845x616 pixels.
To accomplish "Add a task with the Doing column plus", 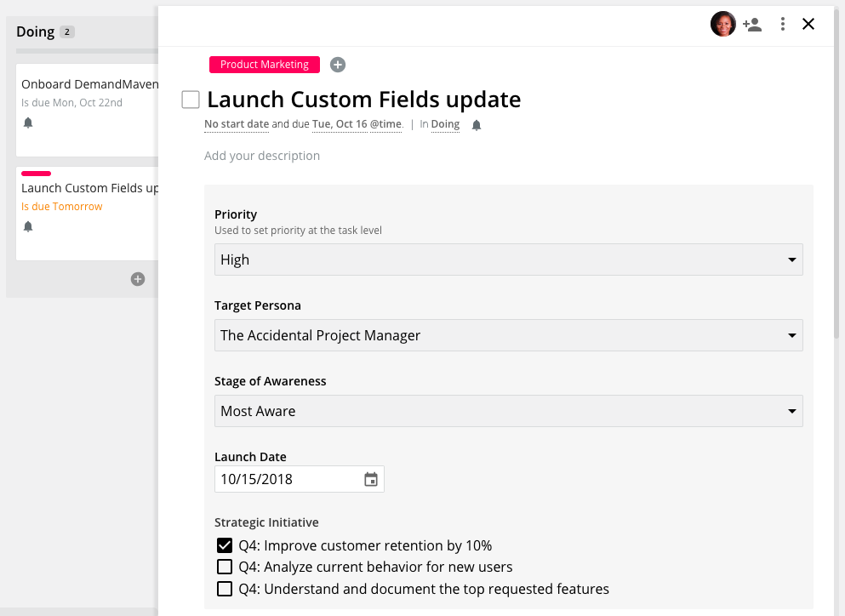I will [x=137, y=278].
